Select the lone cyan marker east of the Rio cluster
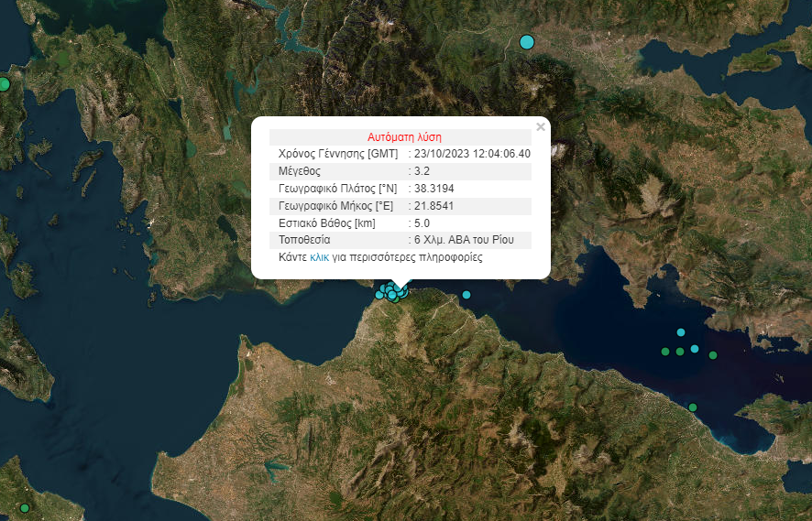812x521 pixels. 466,295
